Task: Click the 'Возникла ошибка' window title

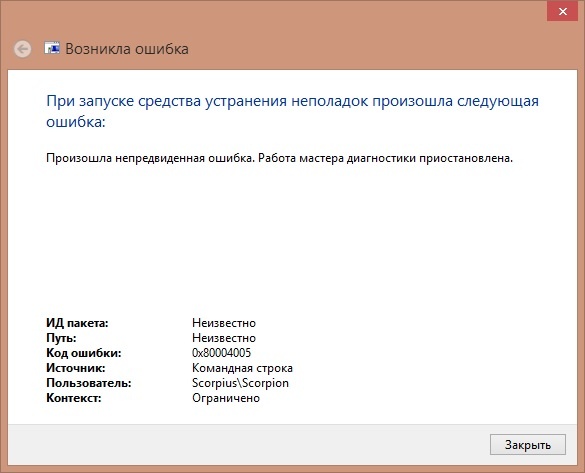Action: (127, 49)
